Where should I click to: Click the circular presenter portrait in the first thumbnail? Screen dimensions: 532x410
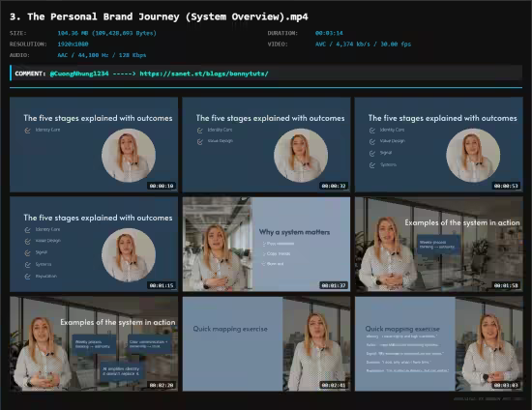click(129, 156)
